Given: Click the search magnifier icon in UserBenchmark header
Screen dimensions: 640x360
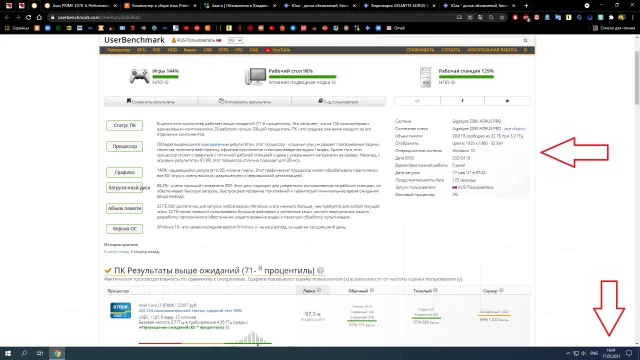Looking at the screenshot, I should (x=525, y=40).
